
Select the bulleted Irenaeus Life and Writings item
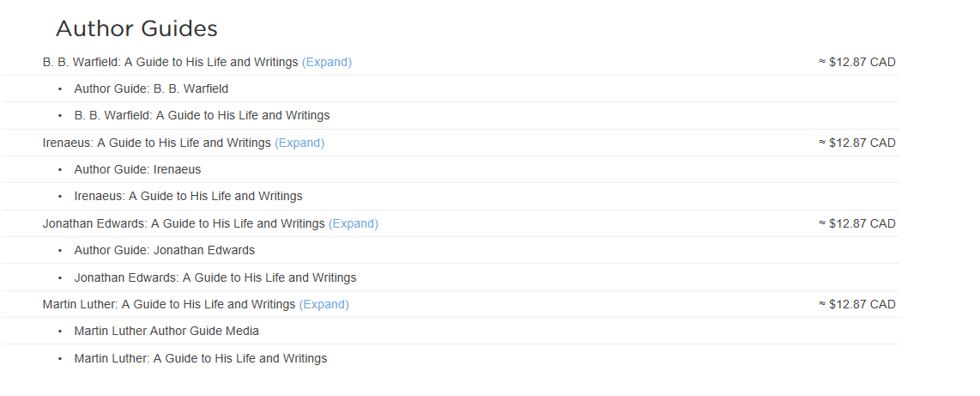pyautogui.click(x=188, y=196)
